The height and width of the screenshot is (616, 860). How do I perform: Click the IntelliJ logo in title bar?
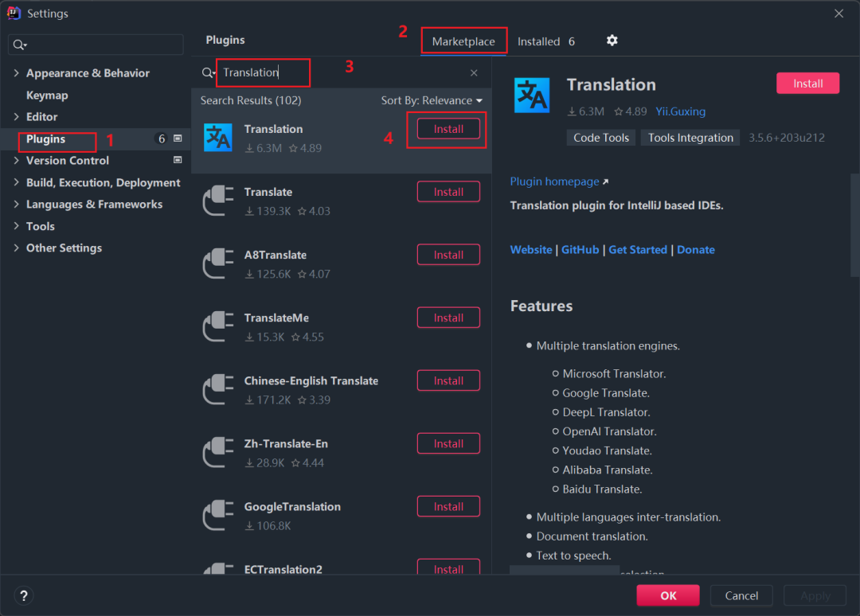14,14
